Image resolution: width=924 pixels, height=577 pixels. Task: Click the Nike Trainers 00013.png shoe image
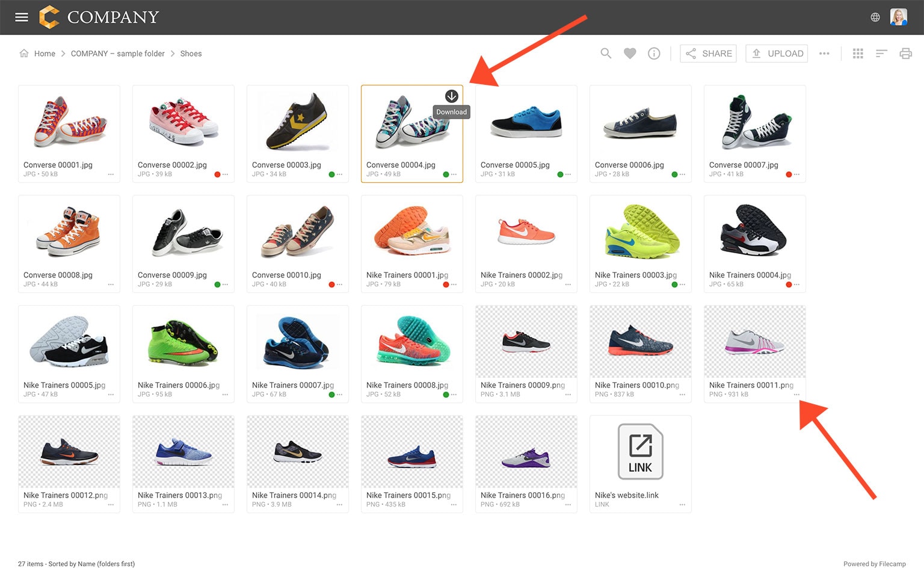click(x=183, y=451)
